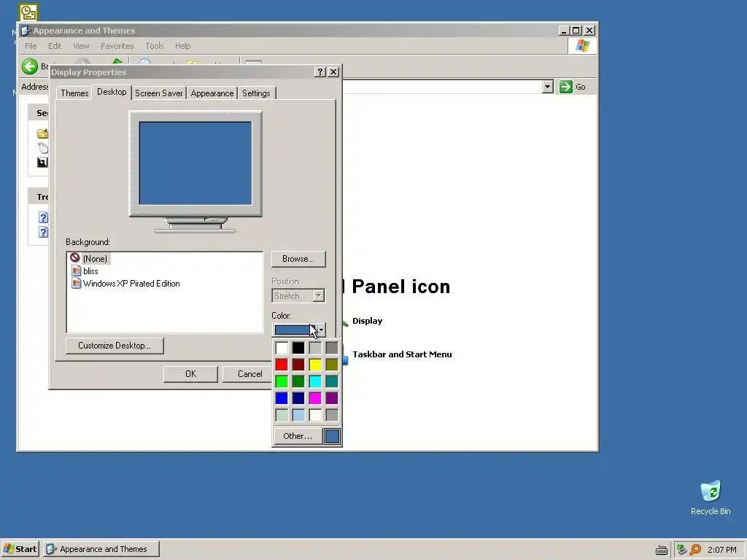This screenshot has width=747, height=560.
Task: Open the Edit menu
Action: click(54, 46)
